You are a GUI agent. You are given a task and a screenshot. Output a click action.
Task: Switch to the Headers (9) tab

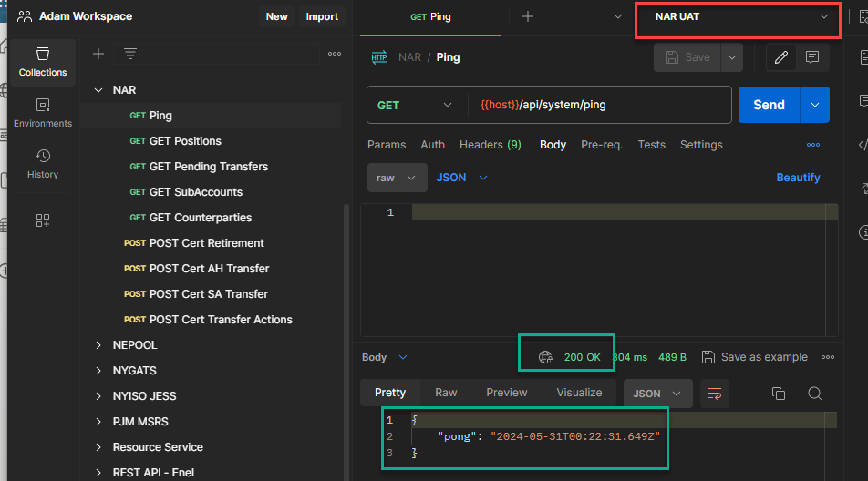click(x=491, y=145)
